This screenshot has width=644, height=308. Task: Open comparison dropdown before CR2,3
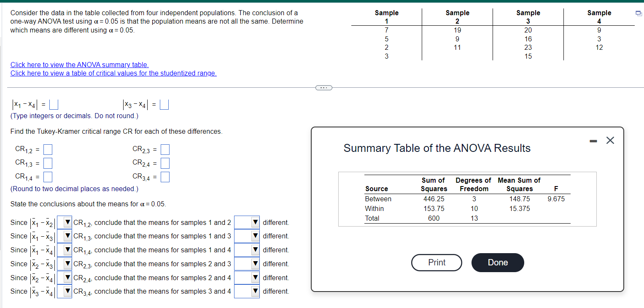65,264
